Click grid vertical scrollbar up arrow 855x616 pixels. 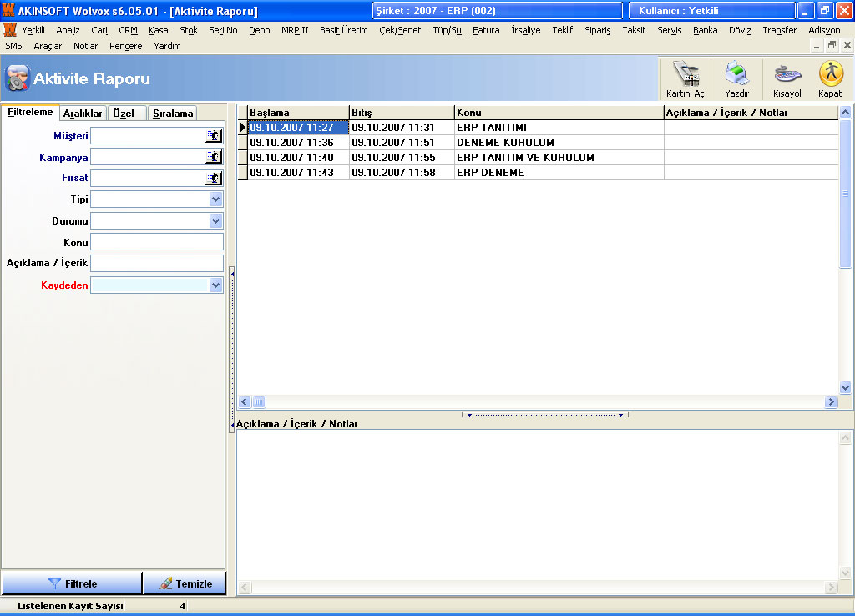click(845, 113)
